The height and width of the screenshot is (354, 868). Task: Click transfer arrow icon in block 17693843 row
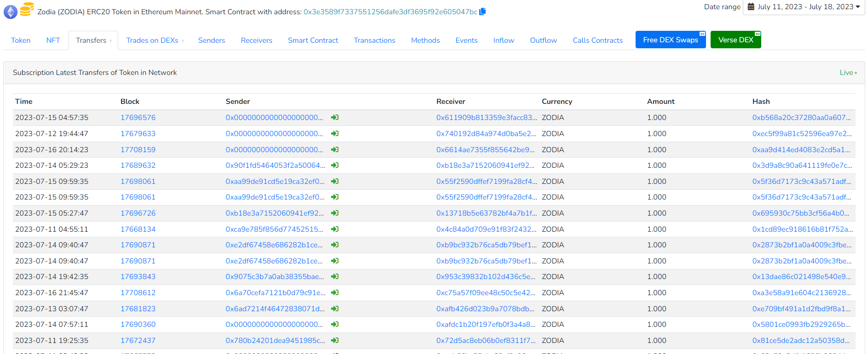coord(335,277)
